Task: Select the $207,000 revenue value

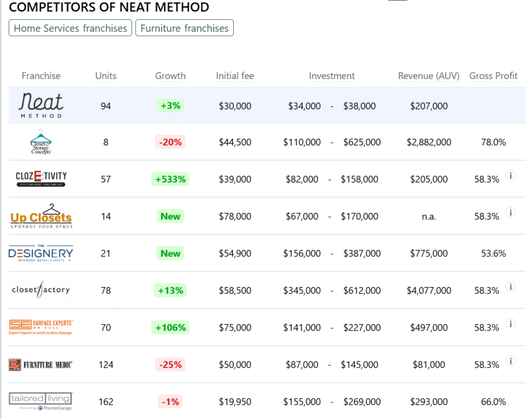Action: pyautogui.click(x=429, y=106)
